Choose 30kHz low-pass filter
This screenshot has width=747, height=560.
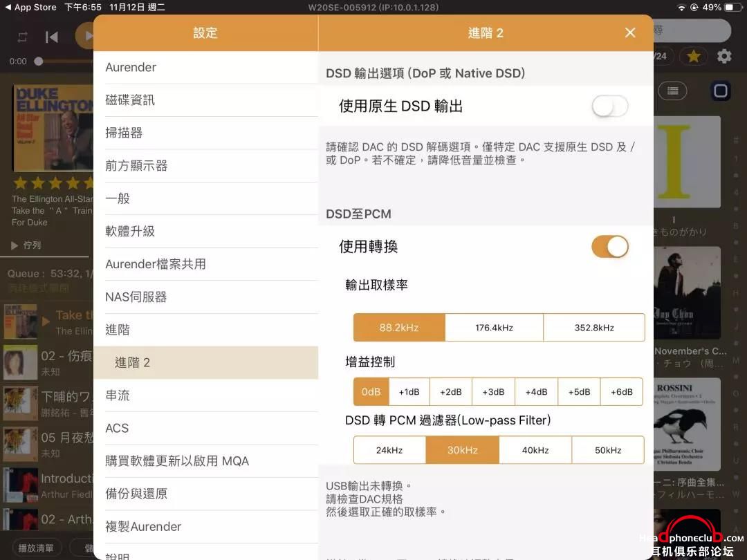[463, 450]
